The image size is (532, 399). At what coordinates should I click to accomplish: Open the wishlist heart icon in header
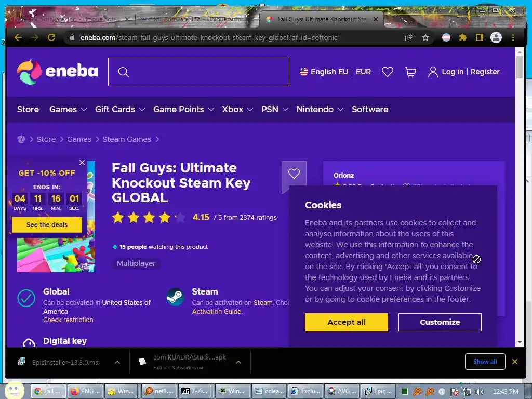388,72
